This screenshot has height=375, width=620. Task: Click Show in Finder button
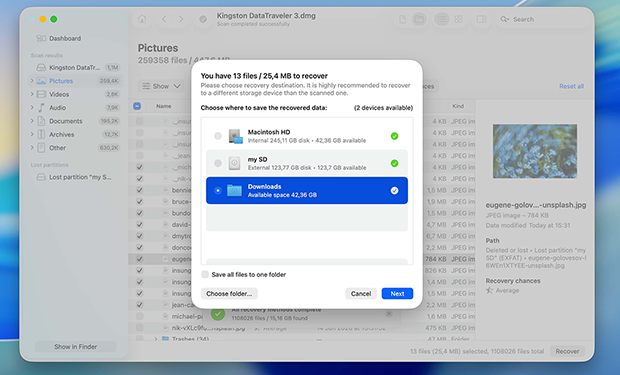pos(76,347)
